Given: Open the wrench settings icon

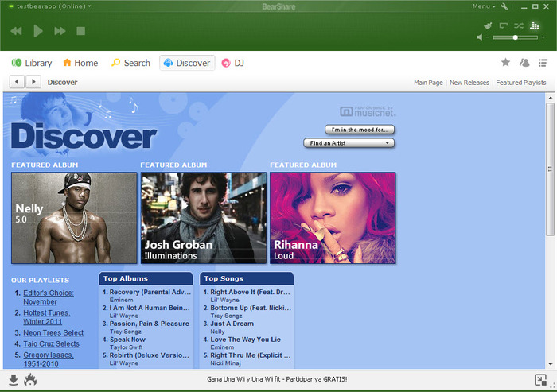Looking at the screenshot, I should point(504,6).
